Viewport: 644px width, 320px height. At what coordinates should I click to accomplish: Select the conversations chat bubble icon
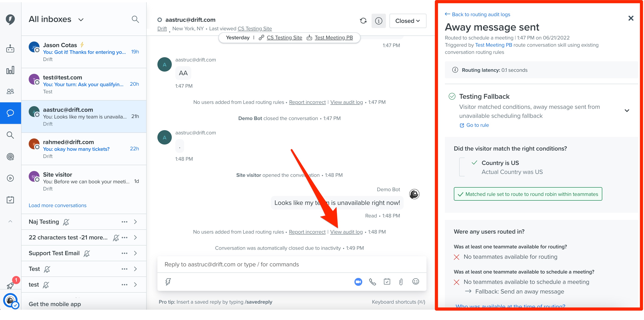tap(10, 113)
